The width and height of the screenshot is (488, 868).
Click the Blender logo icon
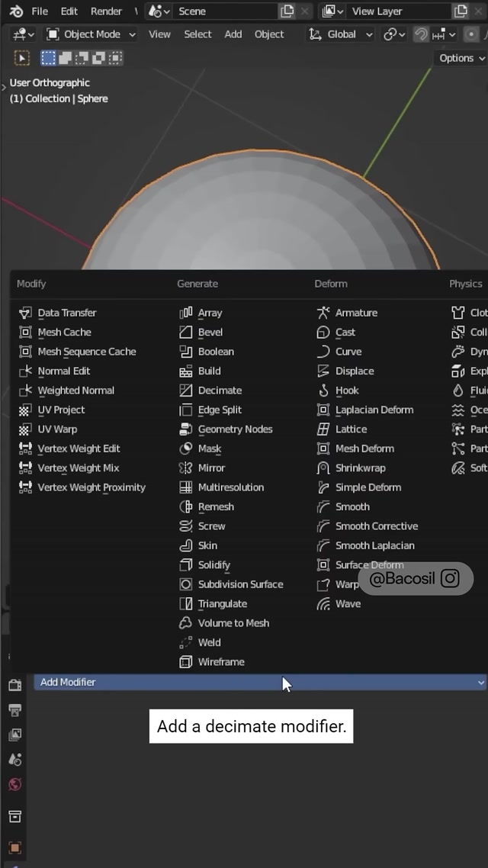coord(16,11)
